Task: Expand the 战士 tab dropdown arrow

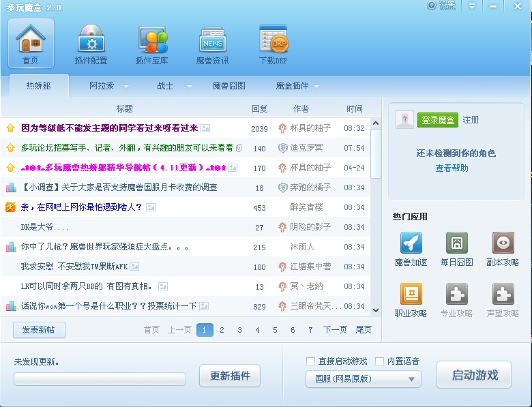Action: pos(190,87)
